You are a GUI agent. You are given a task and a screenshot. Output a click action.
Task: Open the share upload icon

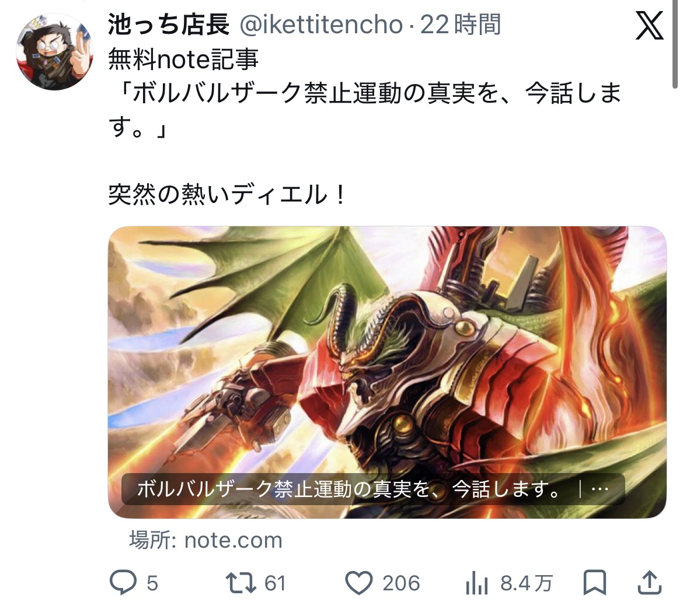click(x=650, y=583)
